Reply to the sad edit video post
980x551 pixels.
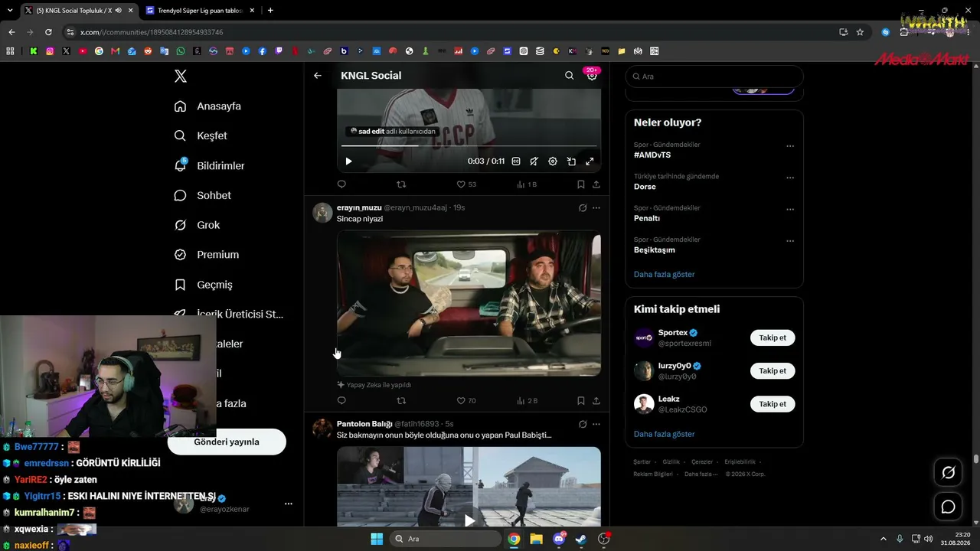point(341,184)
